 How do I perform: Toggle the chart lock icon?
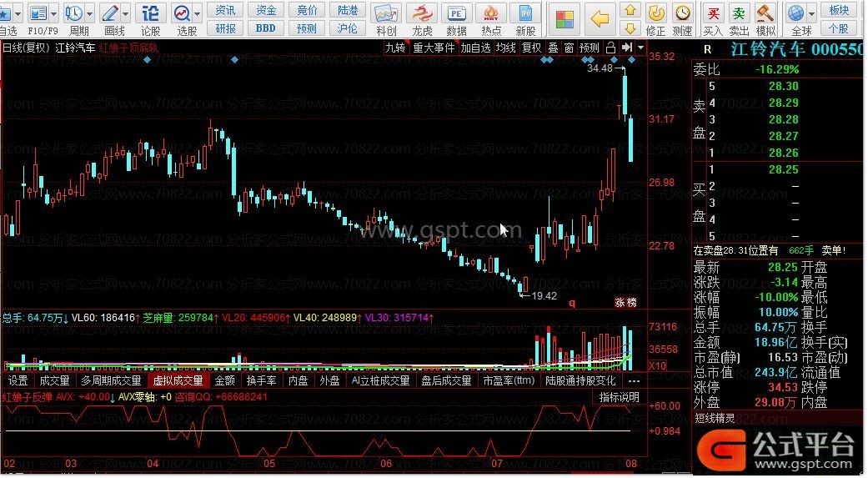pyautogui.click(x=610, y=48)
